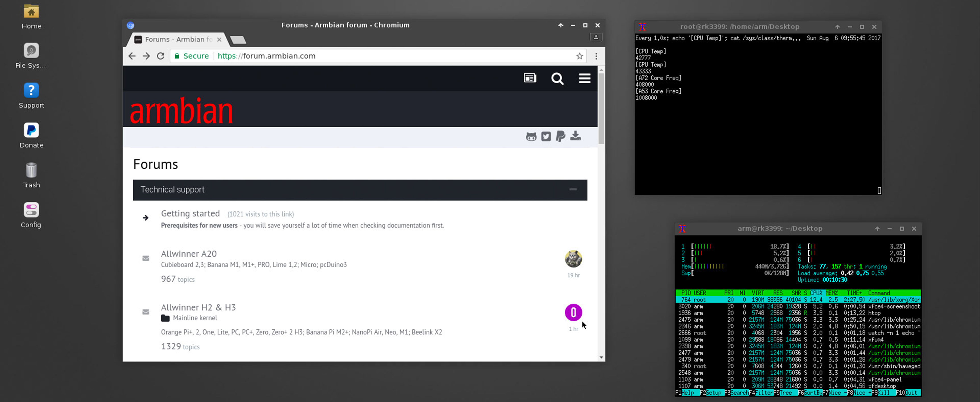Open the Allwinner A20 forum link

(x=189, y=253)
